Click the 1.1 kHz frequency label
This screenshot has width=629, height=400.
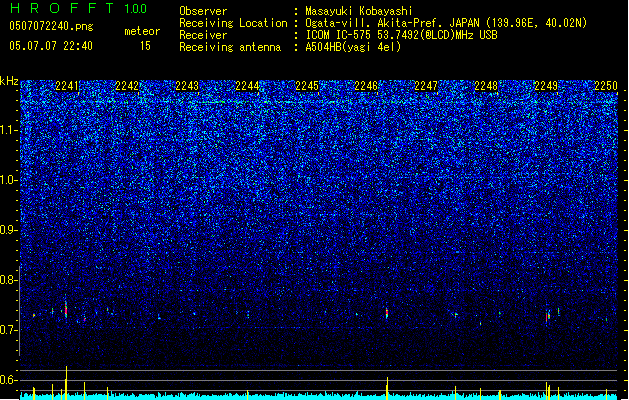click(x=9, y=130)
